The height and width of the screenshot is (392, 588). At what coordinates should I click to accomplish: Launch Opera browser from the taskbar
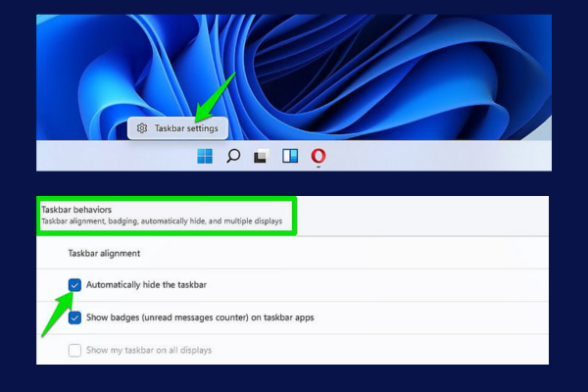tap(318, 156)
